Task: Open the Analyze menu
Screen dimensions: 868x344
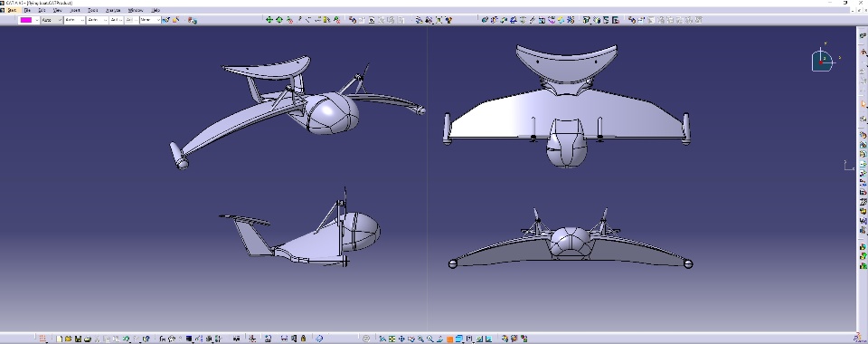Action: click(113, 10)
